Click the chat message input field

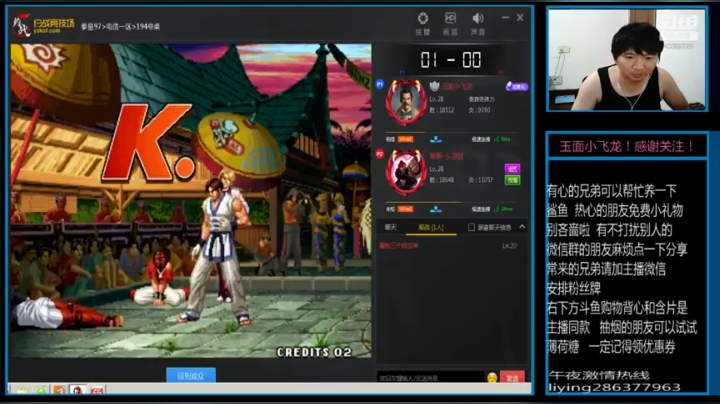(x=430, y=378)
